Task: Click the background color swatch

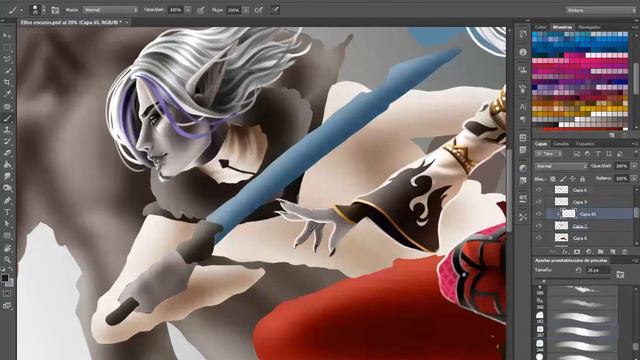Action: [10, 282]
